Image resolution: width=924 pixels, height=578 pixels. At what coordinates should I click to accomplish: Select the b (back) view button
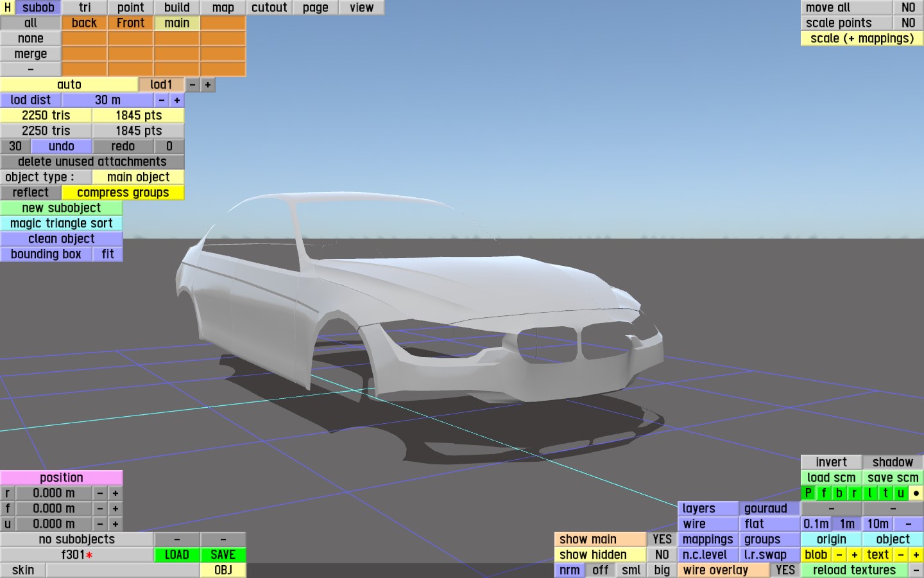[x=839, y=493]
